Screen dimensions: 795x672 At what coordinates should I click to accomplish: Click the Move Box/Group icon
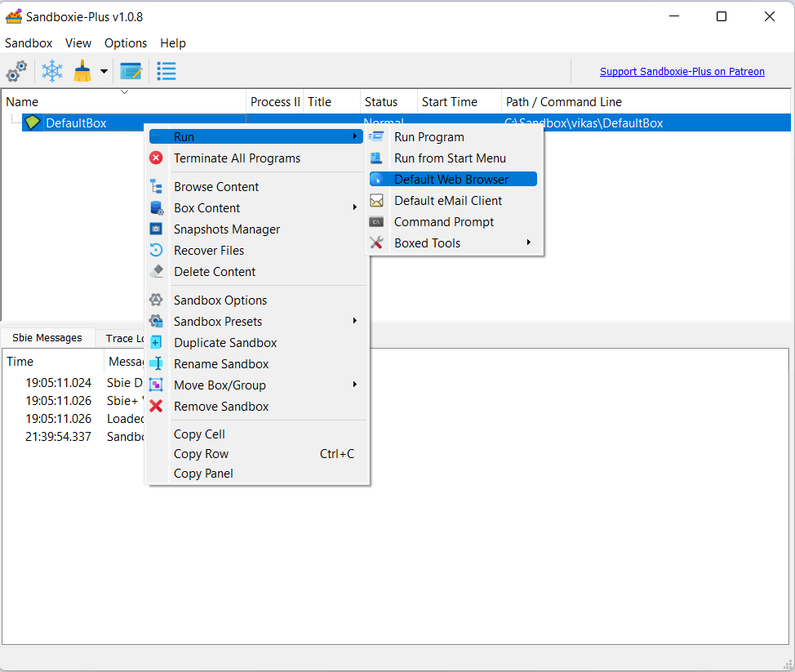pyautogui.click(x=156, y=385)
